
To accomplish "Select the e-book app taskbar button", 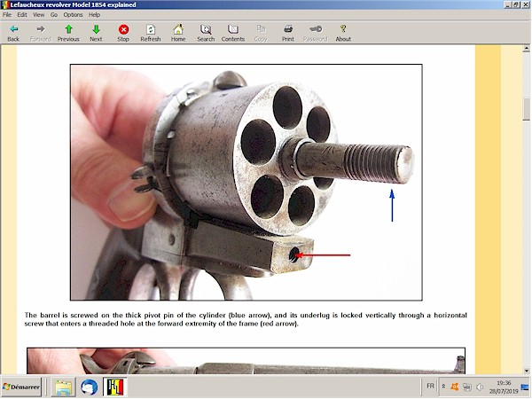I will tap(115, 387).
